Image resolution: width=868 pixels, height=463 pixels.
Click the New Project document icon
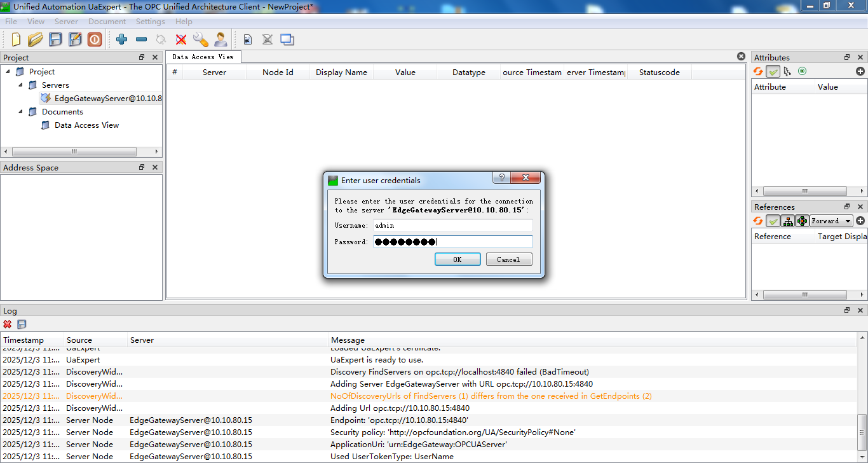(x=16, y=39)
